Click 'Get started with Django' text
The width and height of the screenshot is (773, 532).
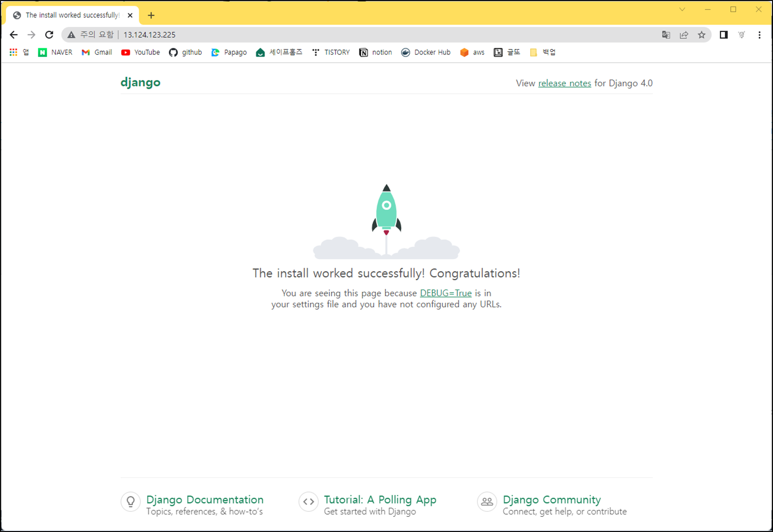[x=370, y=512]
